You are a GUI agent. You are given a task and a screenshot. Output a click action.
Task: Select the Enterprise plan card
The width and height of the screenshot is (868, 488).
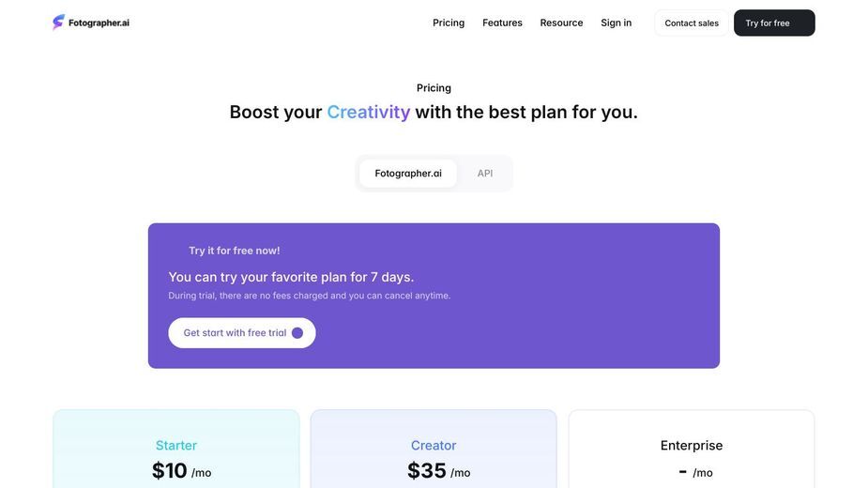click(x=692, y=449)
